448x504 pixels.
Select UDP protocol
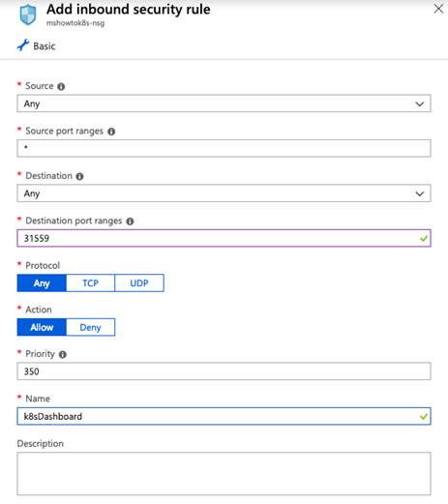click(139, 283)
